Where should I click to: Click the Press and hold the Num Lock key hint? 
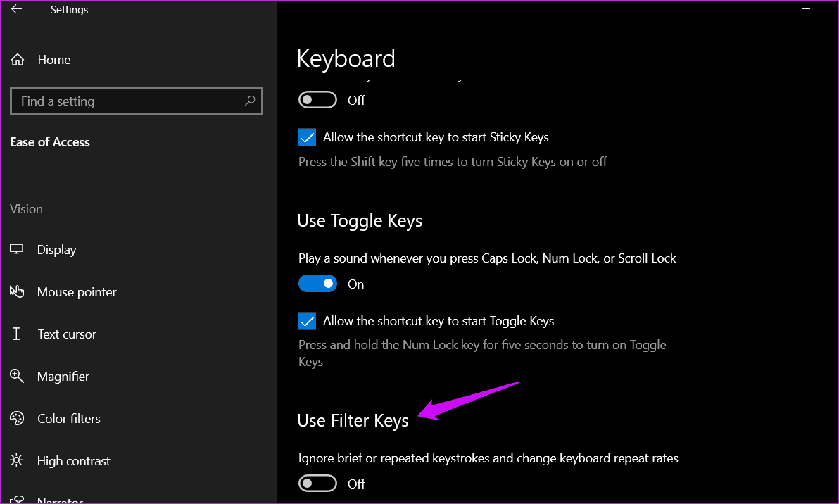click(482, 353)
